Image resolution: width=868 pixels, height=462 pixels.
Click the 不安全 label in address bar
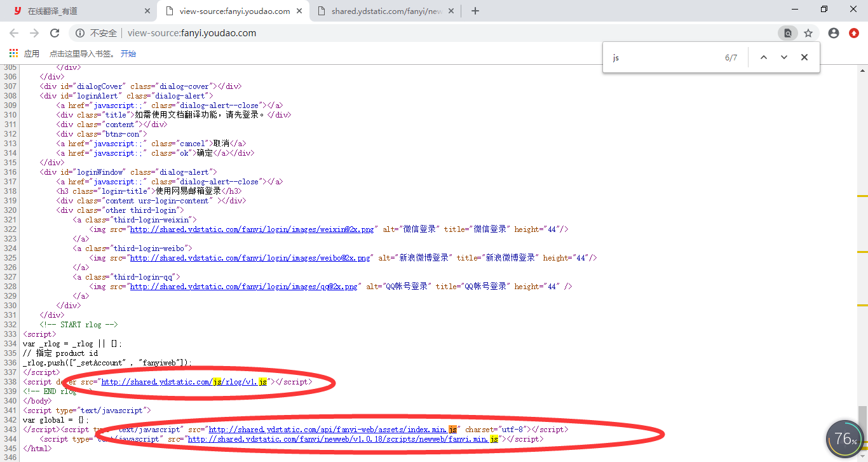click(x=104, y=33)
